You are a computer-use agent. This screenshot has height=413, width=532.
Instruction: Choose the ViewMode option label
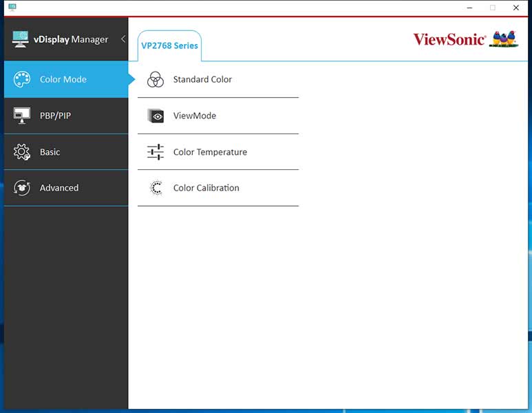[x=195, y=116]
